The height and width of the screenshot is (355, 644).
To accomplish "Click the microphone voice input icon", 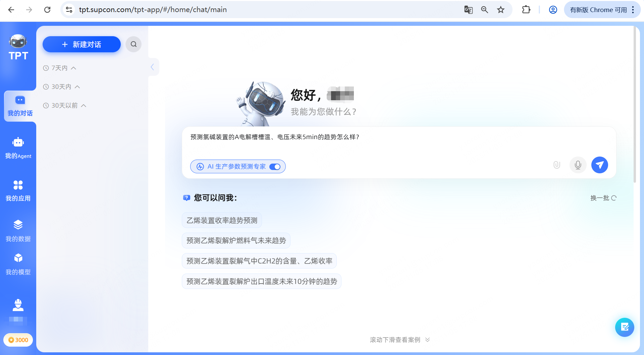I will coord(578,165).
